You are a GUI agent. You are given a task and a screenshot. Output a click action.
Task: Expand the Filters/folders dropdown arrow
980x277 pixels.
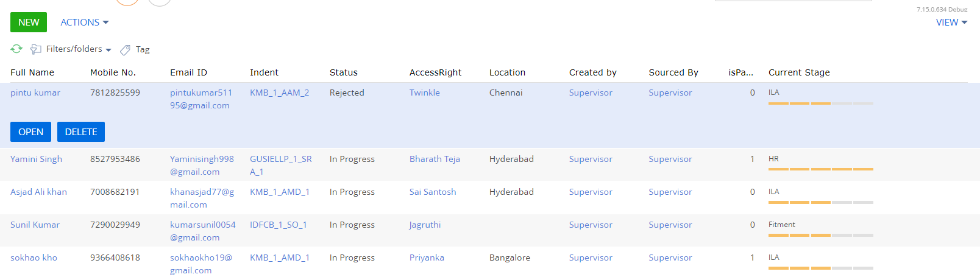tap(108, 50)
